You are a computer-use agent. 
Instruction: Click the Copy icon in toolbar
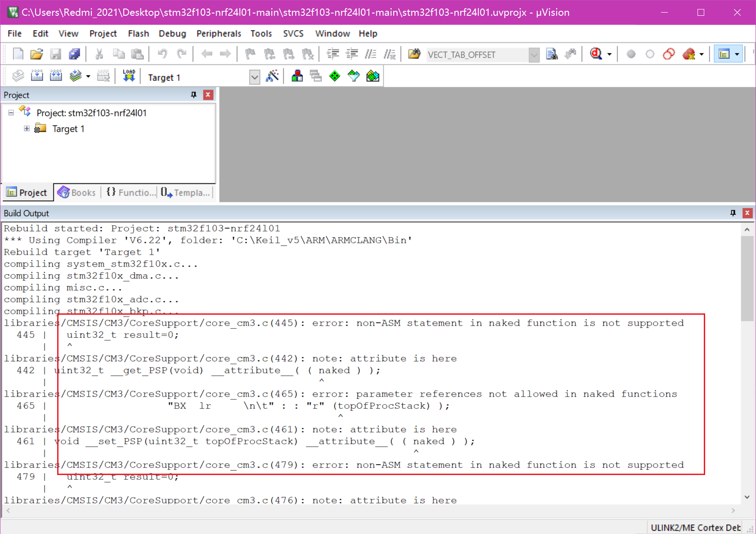(x=118, y=54)
